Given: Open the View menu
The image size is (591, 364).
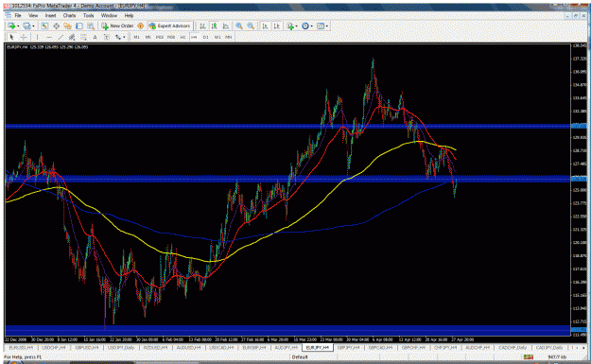Looking at the screenshot, I should 33,15.
